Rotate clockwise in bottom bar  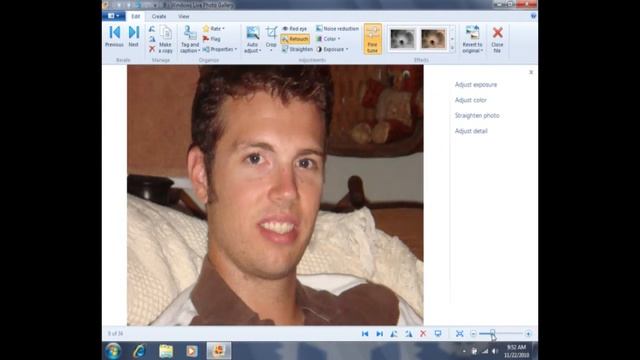[x=409, y=334]
